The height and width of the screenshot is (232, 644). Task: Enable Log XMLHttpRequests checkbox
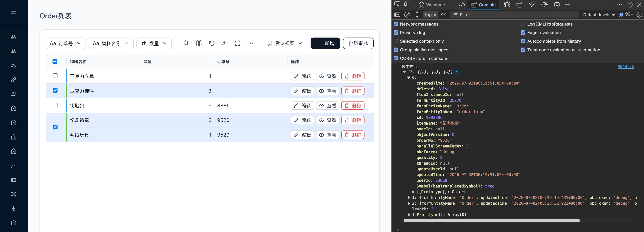523,24
